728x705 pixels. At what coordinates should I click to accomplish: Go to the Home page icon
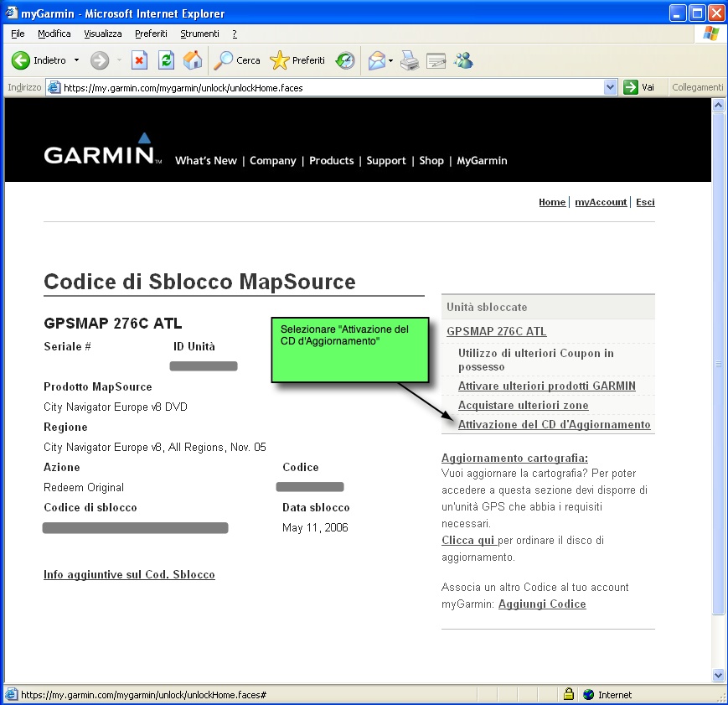193,60
